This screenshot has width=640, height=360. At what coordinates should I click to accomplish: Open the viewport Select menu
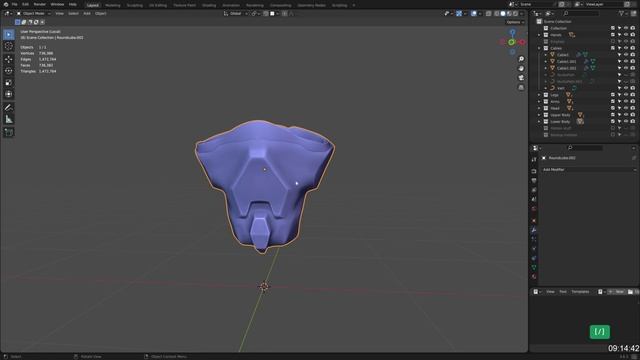pyautogui.click(x=73, y=13)
